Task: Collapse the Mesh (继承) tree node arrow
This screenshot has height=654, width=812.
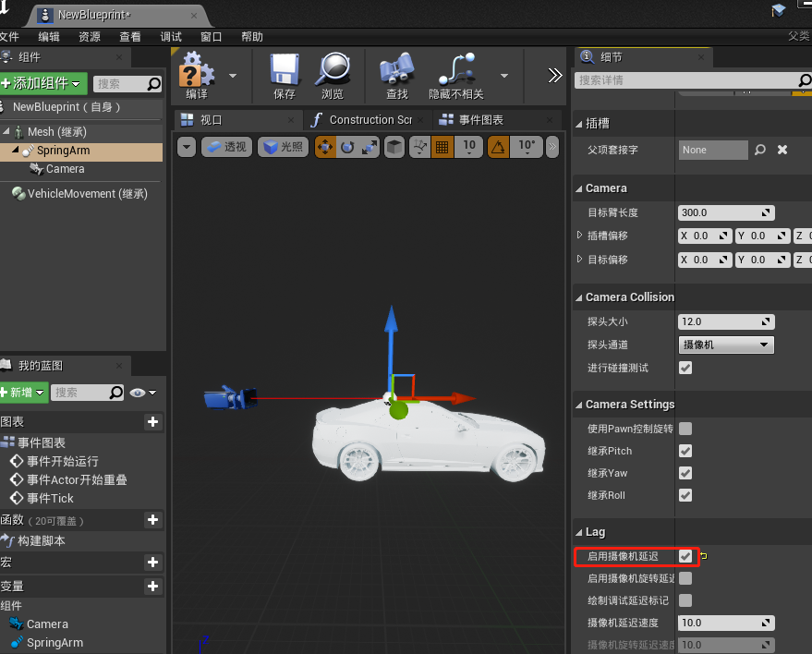Action: tap(6, 131)
